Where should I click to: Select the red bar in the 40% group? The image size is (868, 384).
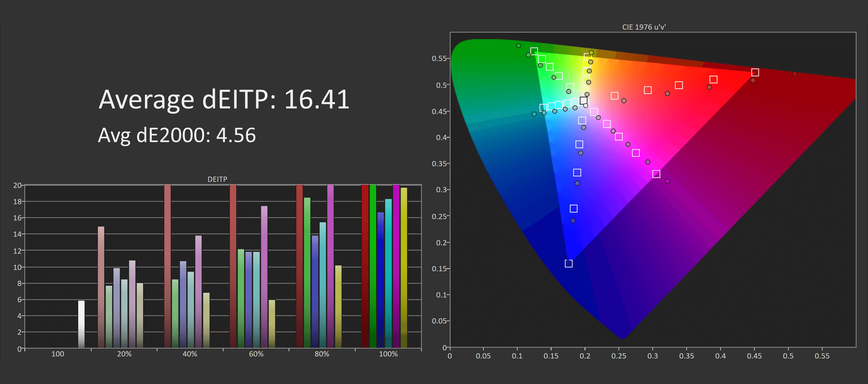coord(167,266)
